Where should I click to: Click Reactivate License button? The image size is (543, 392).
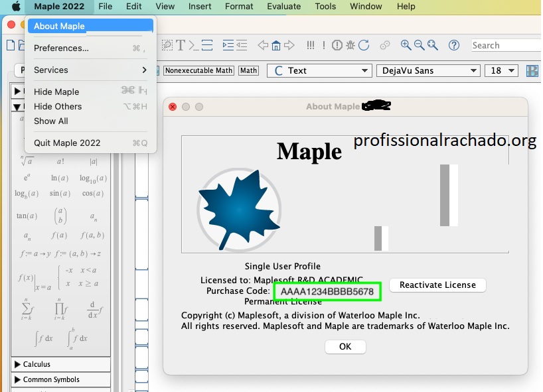tap(437, 285)
